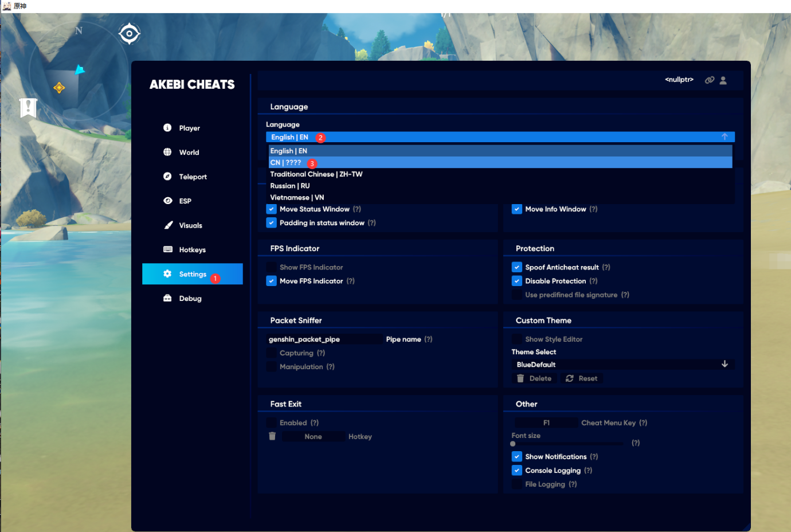Reset the custom theme
791x532 pixels.
click(x=582, y=378)
